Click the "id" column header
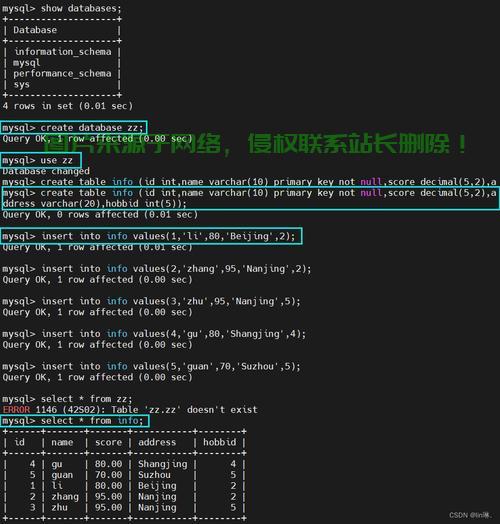Screen dimensions: 500x524 point(19,442)
